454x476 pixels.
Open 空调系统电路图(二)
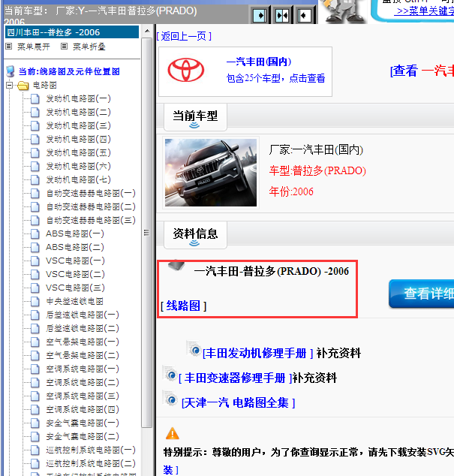click(83, 382)
